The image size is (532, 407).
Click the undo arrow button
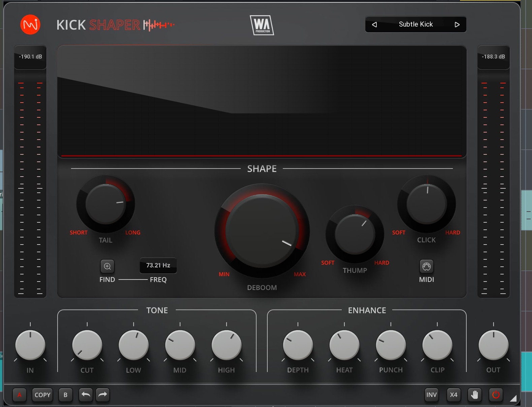[x=86, y=395]
